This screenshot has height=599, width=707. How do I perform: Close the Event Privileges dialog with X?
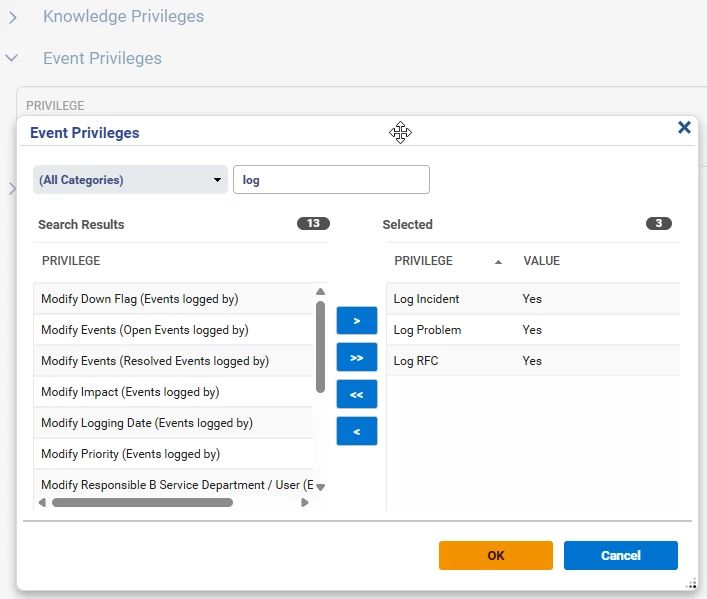684,127
